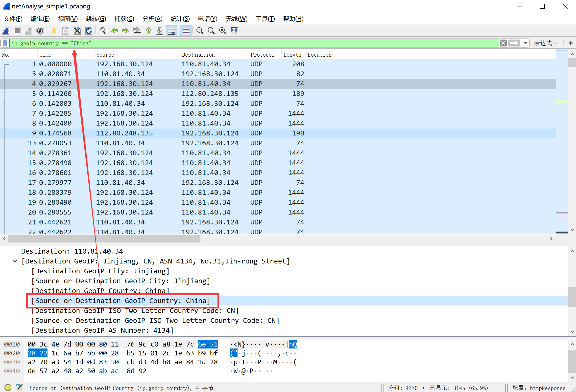The height and width of the screenshot is (392, 576).
Task: Open the filter history dropdown
Action: (x=525, y=43)
